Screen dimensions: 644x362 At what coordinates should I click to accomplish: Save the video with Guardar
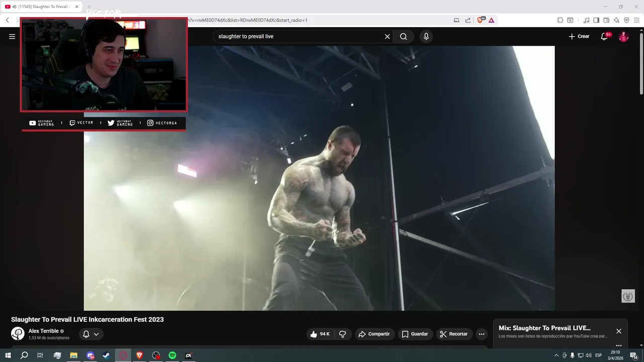415,334
